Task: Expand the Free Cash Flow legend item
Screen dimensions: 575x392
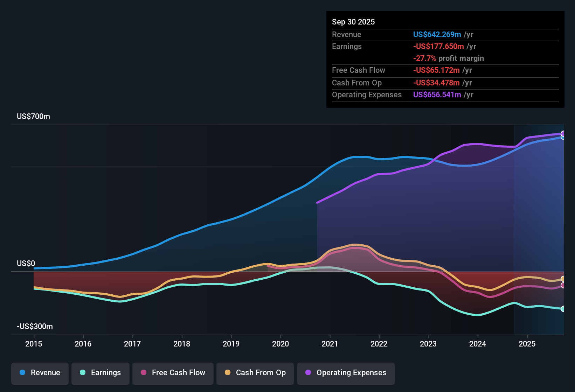Action: pyautogui.click(x=173, y=373)
